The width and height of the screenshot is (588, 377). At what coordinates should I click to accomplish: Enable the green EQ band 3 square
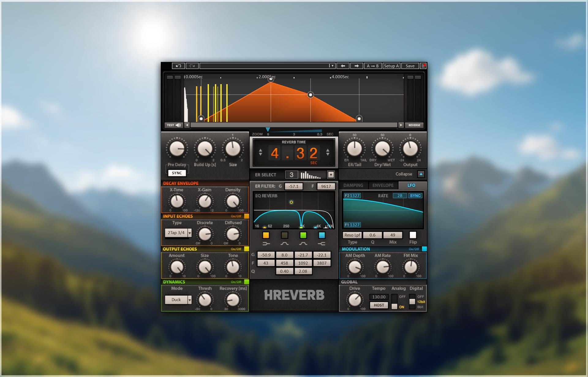tap(303, 235)
